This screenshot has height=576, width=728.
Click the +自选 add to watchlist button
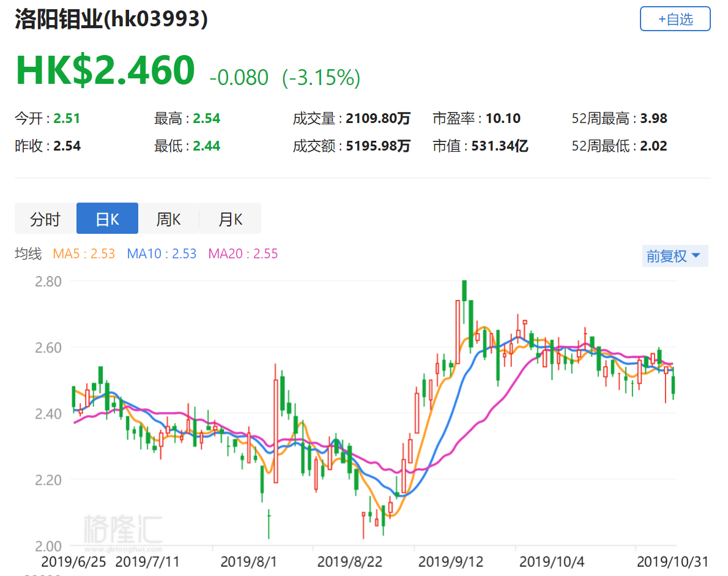pos(675,19)
